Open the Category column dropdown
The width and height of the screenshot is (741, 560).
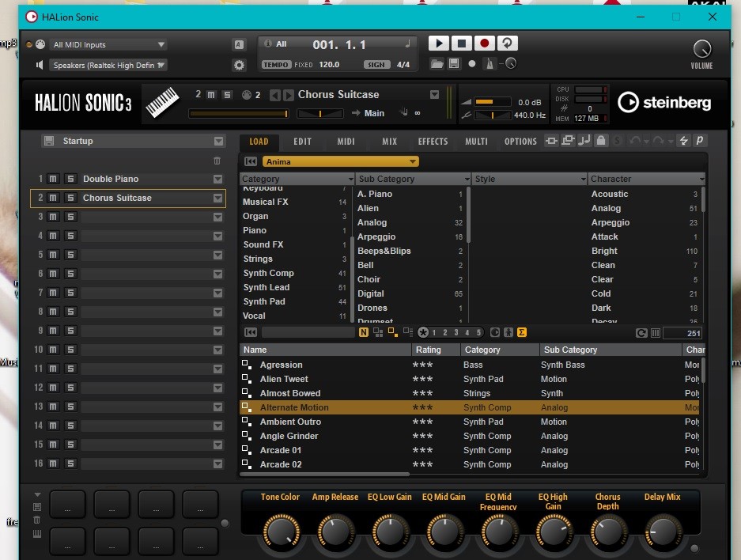pos(350,179)
